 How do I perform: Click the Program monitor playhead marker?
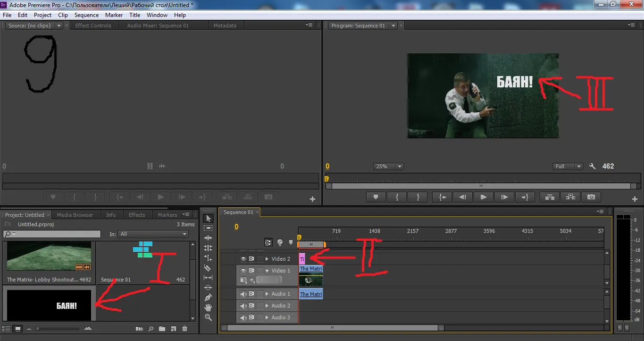(326, 179)
